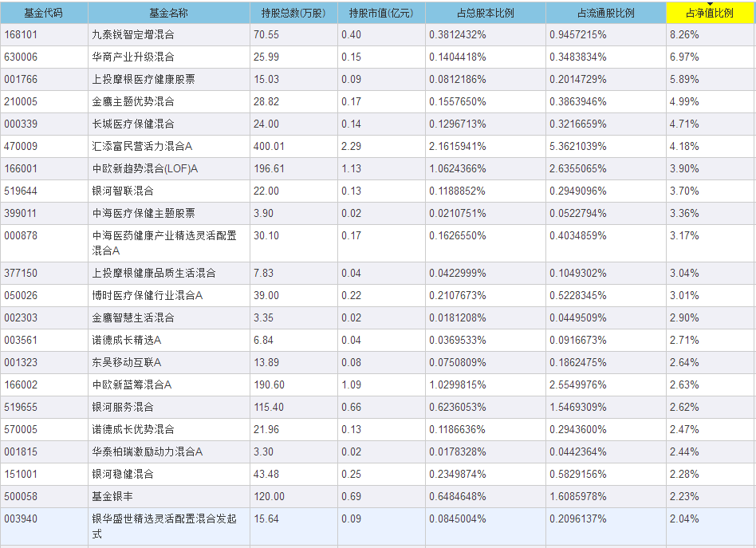Click the 基金名称 column header
756x548 pixels.
[168, 14]
